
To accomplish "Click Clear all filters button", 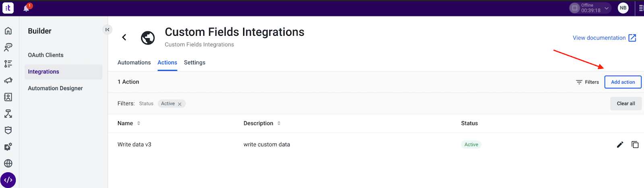I will (x=626, y=103).
